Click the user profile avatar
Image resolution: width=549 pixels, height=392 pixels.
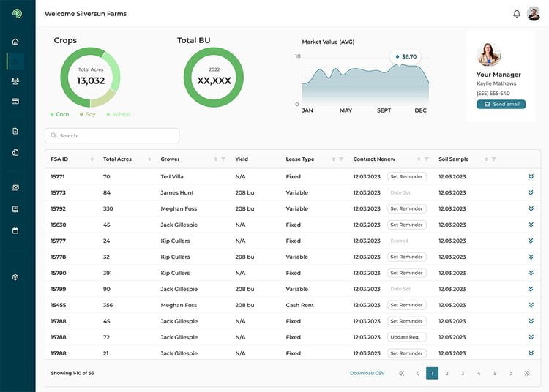tap(533, 14)
